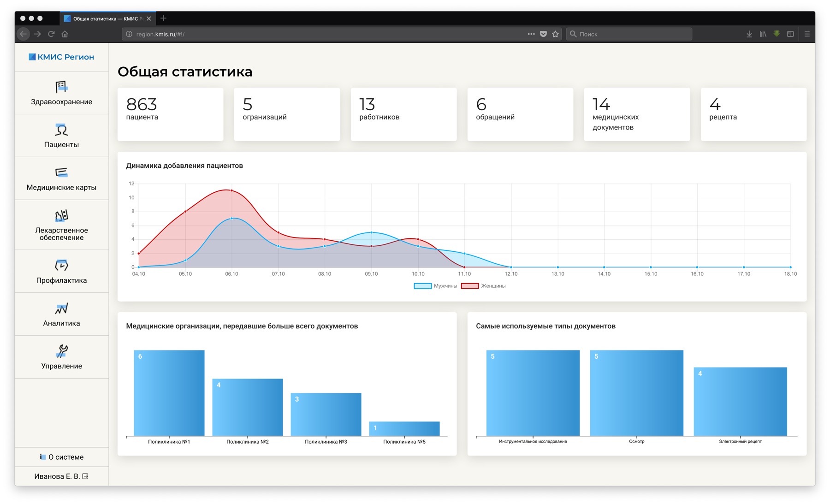Click the 5 организаций statistic card
The height and width of the screenshot is (504, 830).
tap(287, 114)
